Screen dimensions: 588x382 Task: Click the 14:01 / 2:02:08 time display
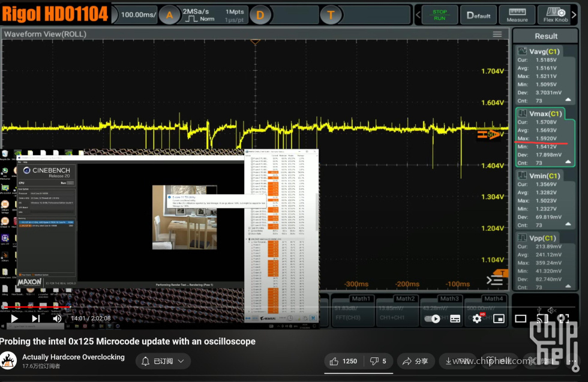coord(91,318)
